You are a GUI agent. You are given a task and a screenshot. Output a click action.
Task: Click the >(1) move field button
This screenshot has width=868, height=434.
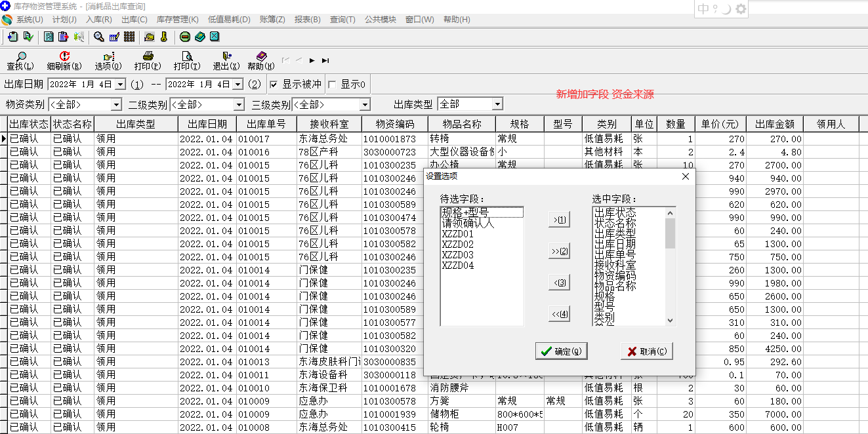(560, 220)
